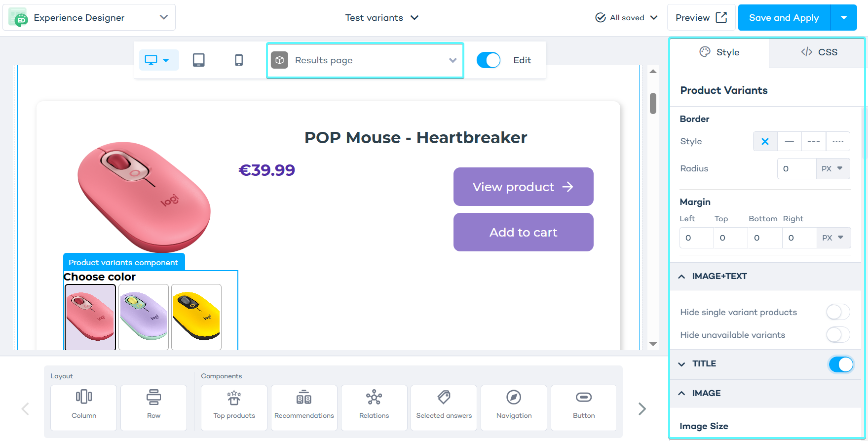Open the Style tab
Viewport: 868px width, 441px height.
click(x=719, y=52)
